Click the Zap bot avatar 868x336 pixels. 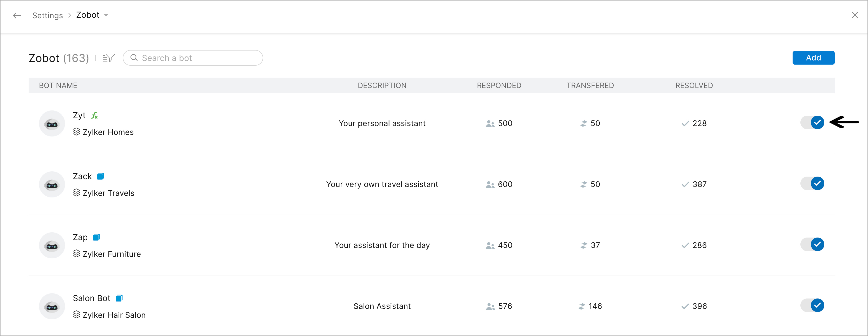coord(52,246)
